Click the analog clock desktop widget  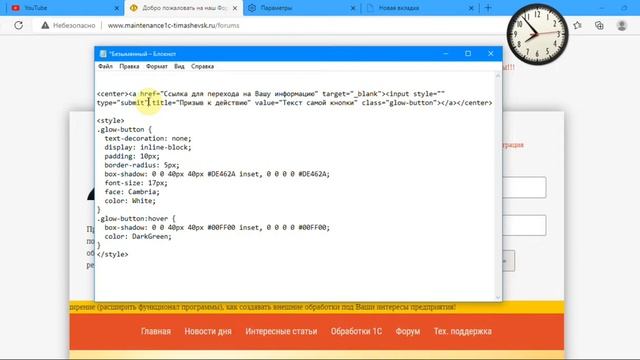537,34
